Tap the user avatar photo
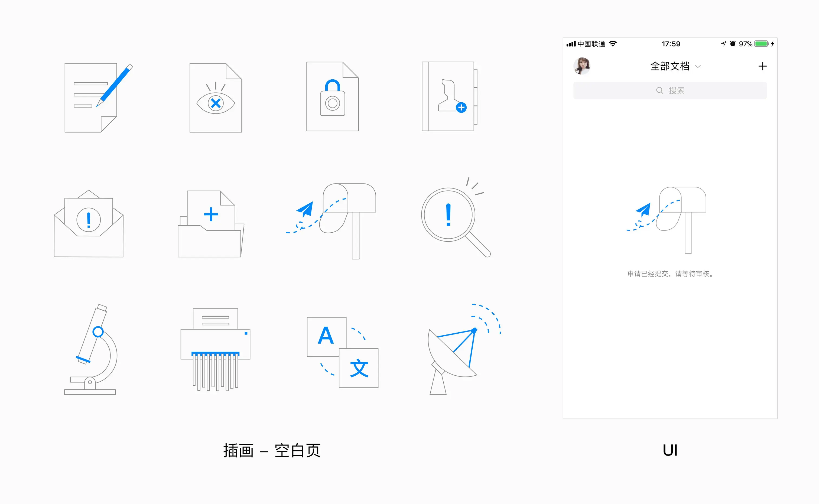 [x=582, y=66]
